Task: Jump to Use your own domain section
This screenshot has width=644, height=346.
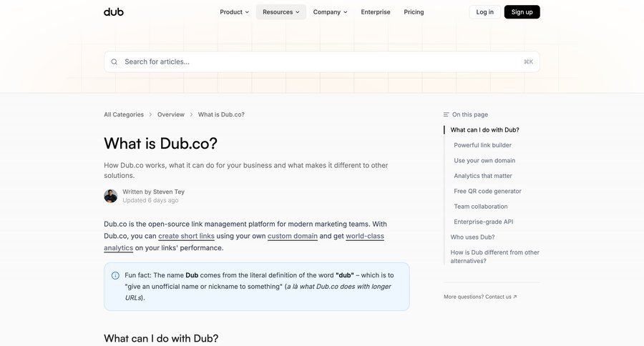Action: tap(484, 160)
